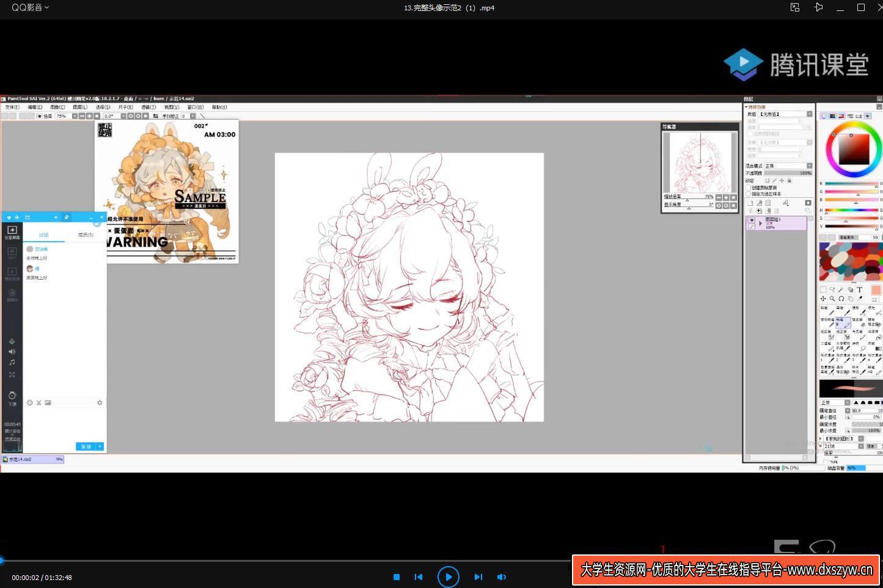
Task: Open the 图层(L) menu in SAI
Action: 80,107
